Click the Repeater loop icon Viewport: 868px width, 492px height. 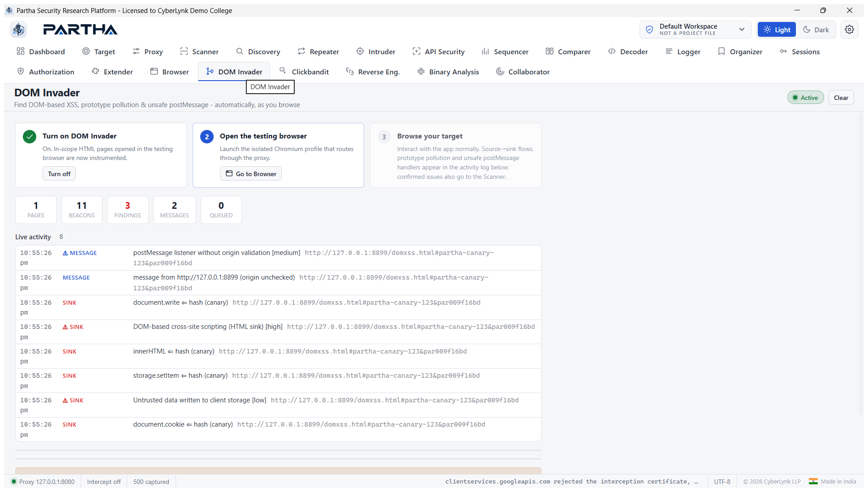click(x=301, y=52)
